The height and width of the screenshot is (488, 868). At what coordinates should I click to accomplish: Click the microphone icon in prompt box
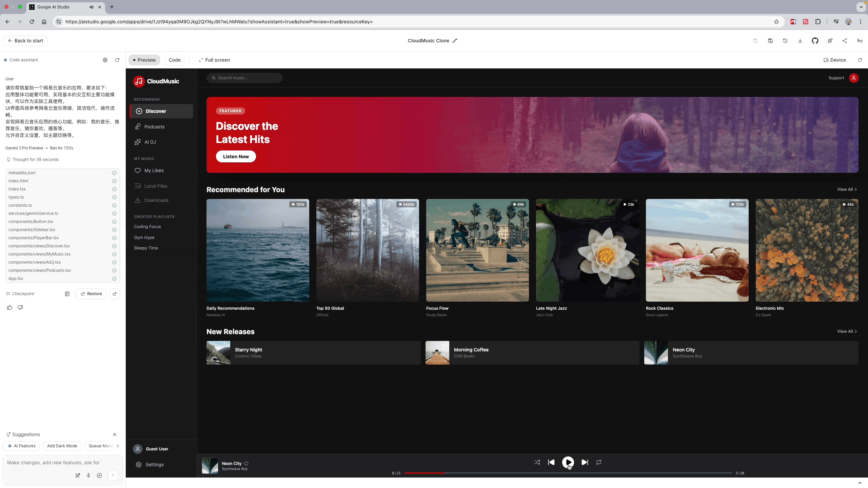[88, 475]
